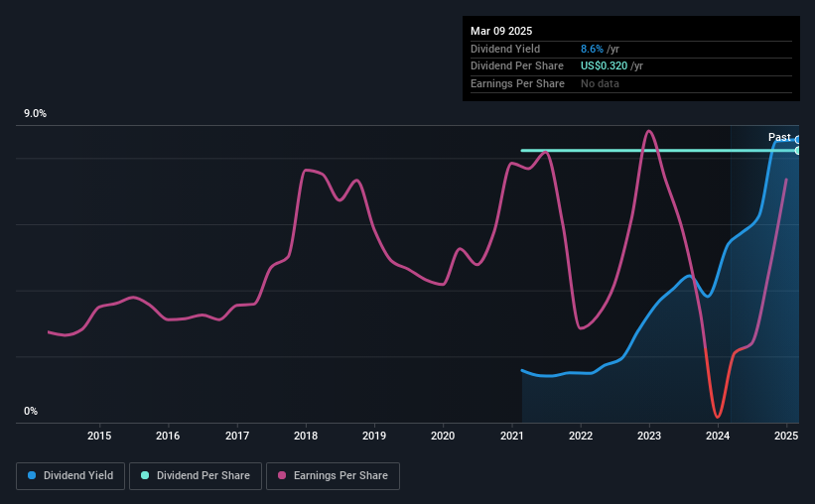The height and width of the screenshot is (504, 815).
Task: Click the 9.0% y-axis label
Action: (36, 114)
